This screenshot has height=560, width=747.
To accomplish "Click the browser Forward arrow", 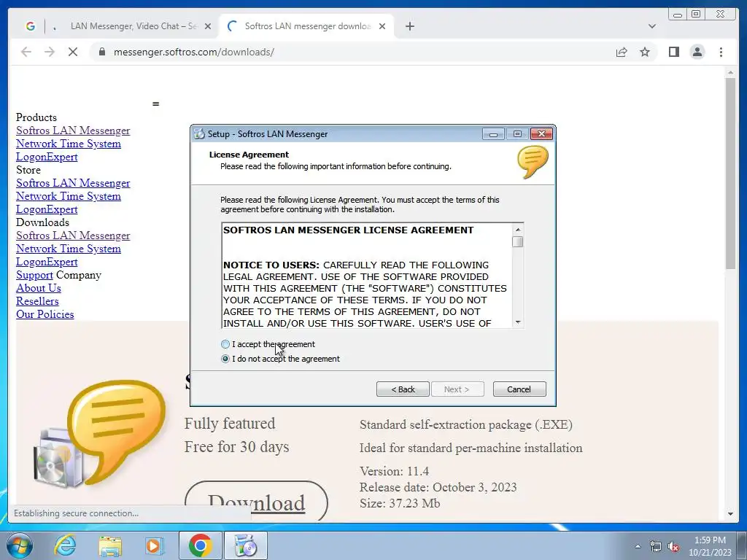I will (x=50, y=52).
